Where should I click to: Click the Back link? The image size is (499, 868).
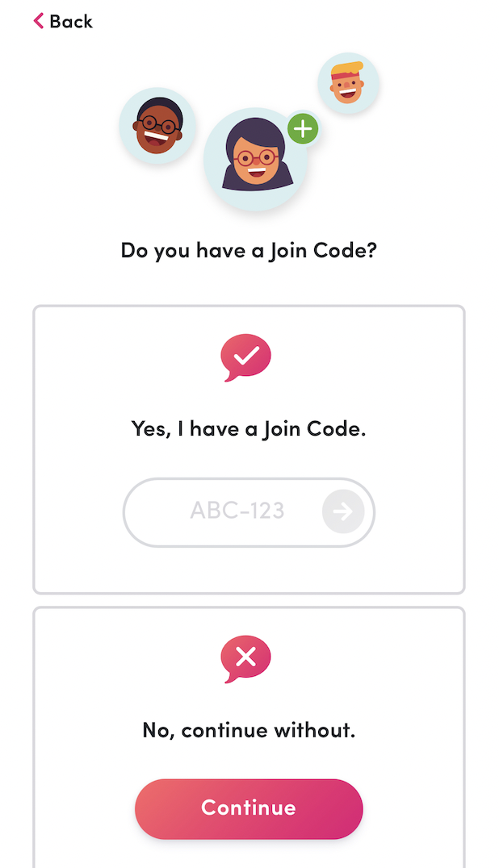click(x=65, y=22)
